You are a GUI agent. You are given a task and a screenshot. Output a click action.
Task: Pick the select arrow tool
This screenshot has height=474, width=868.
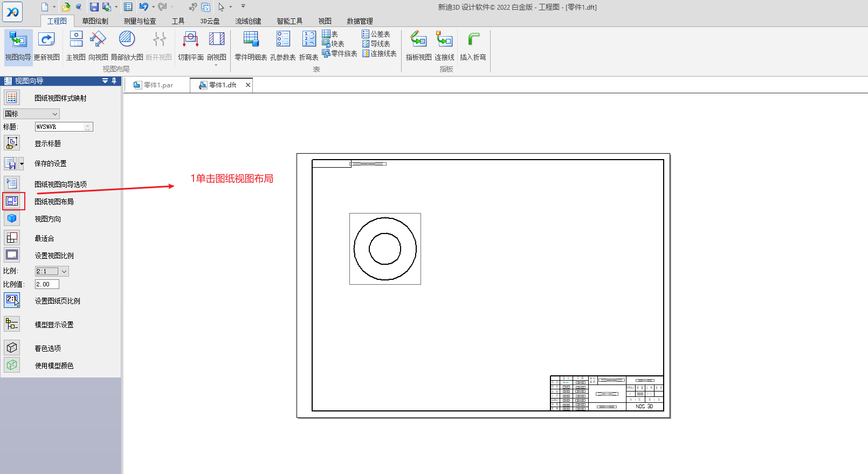point(221,7)
